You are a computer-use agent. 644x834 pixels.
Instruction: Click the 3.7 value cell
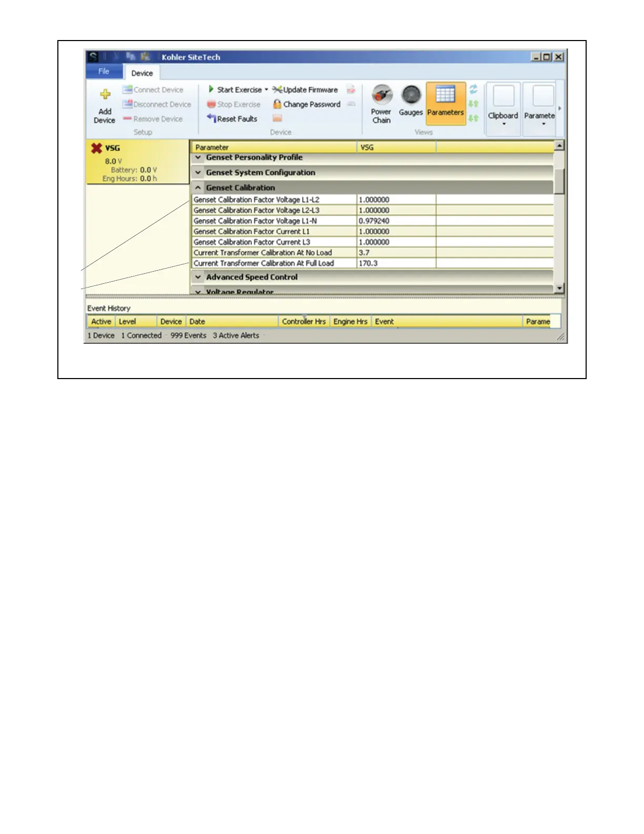pyautogui.click(x=397, y=252)
